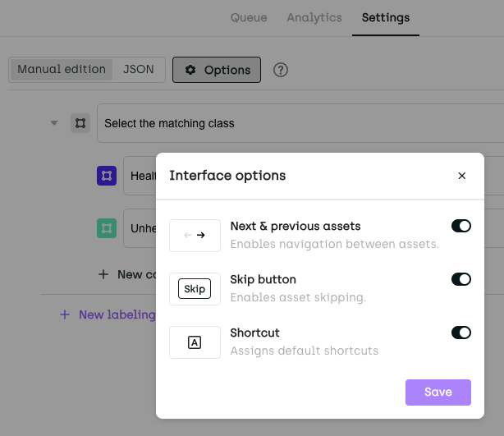The image size is (504, 436).
Task: Click the gray bounding box job icon
Action: (x=80, y=123)
